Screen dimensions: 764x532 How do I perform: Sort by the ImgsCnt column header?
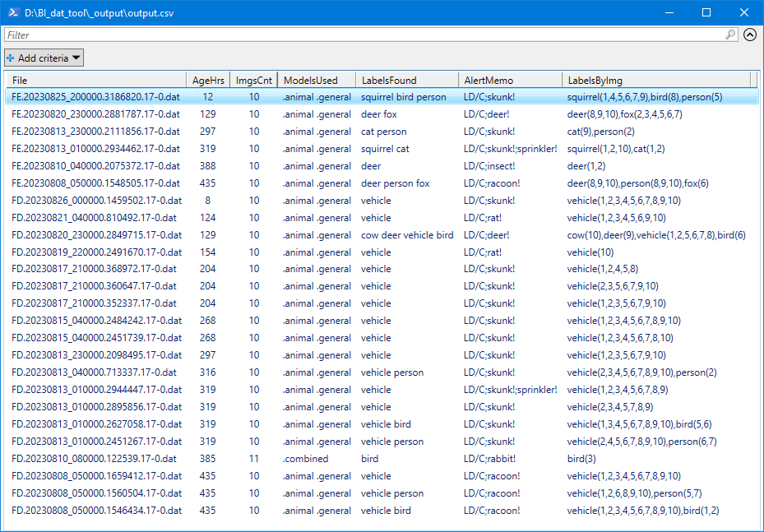254,81
